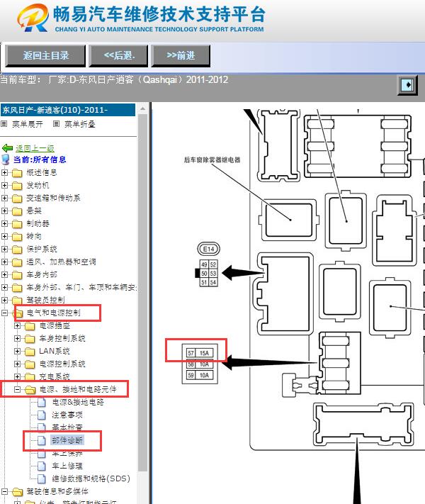Expand the 电源插座 subfolder

(17, 325)
